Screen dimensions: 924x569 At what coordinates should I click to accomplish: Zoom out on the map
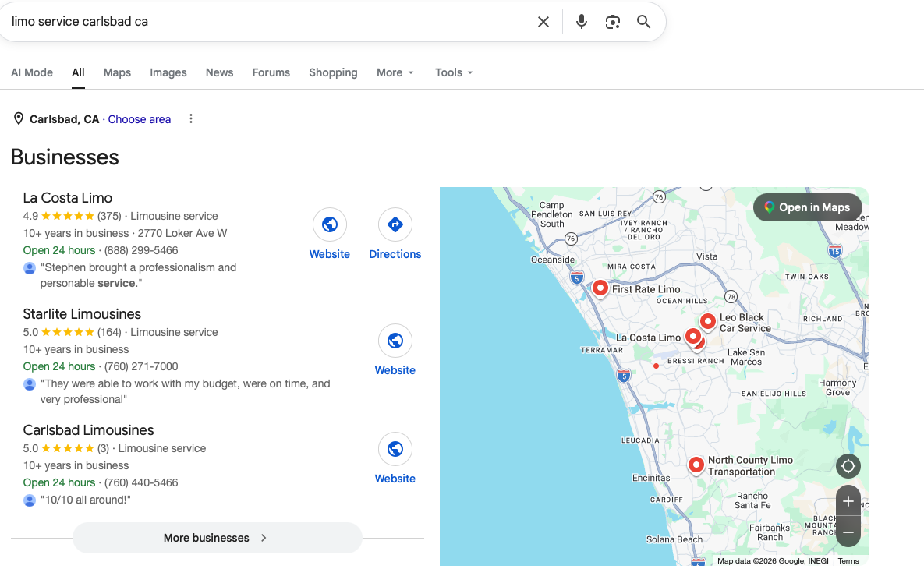tap(848, 532)
